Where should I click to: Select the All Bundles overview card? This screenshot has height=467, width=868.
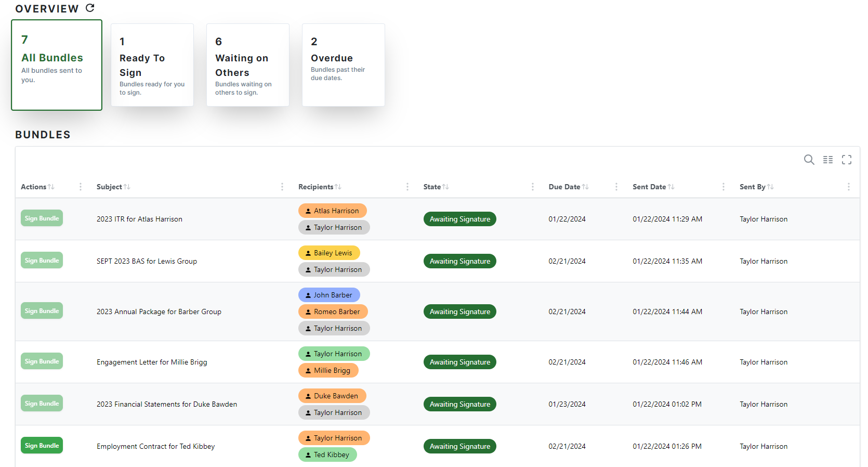pyautogui.click(x=57, y=65)
